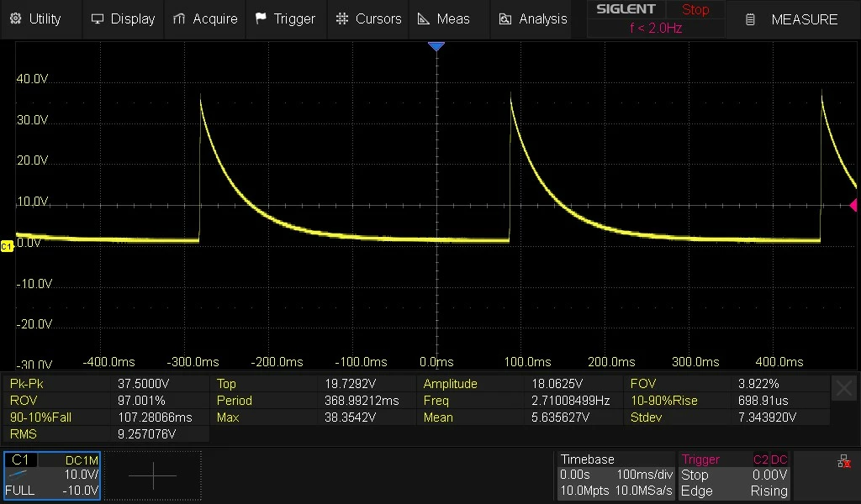Select the blue trigger position marker
861x504 pixels.
pyautogui.click(x=436, y=46)
